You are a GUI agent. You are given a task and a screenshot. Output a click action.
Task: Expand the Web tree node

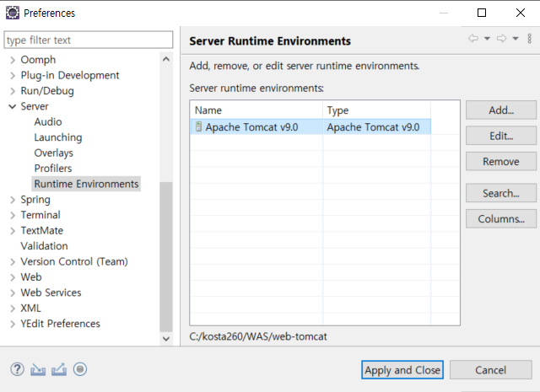click(x=13, y=277)
